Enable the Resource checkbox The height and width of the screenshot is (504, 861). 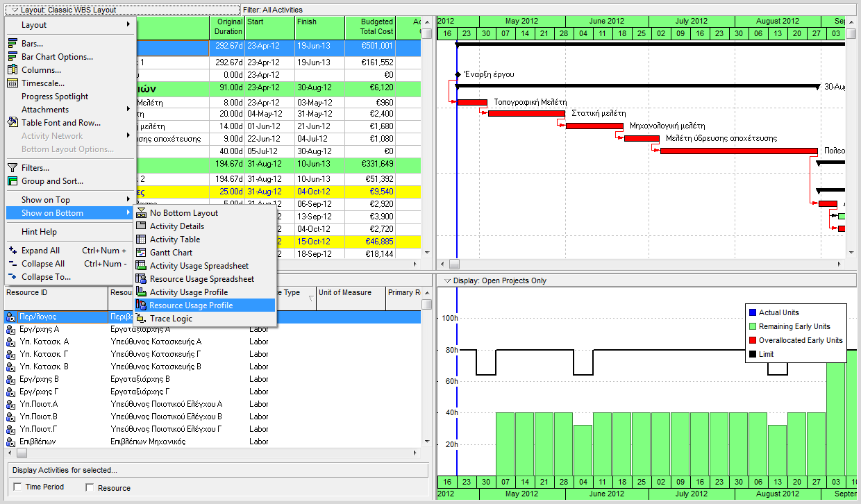[x=90, y=488]
